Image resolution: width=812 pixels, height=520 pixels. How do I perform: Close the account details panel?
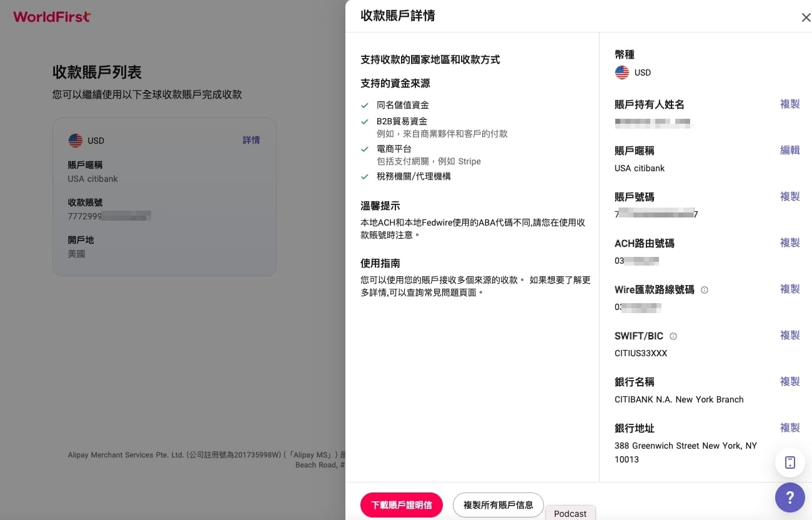tap(806, 17)
